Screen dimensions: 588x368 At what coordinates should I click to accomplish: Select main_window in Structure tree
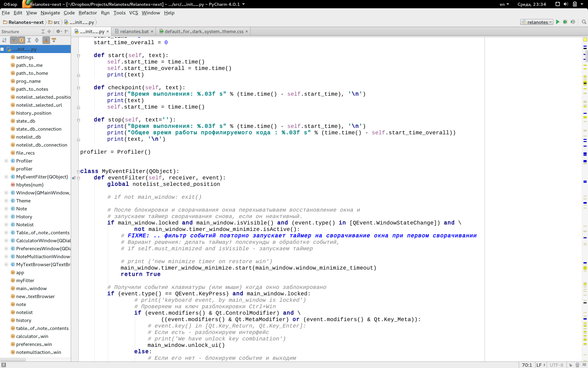(x=31, y=289)
